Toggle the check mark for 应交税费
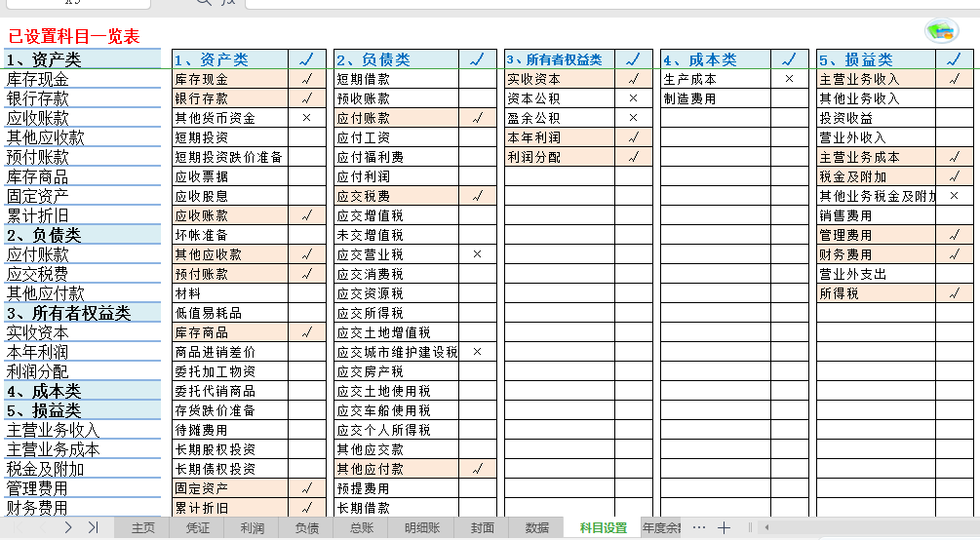The height and width of the screenshot is (540, 980). click(478, 196)
